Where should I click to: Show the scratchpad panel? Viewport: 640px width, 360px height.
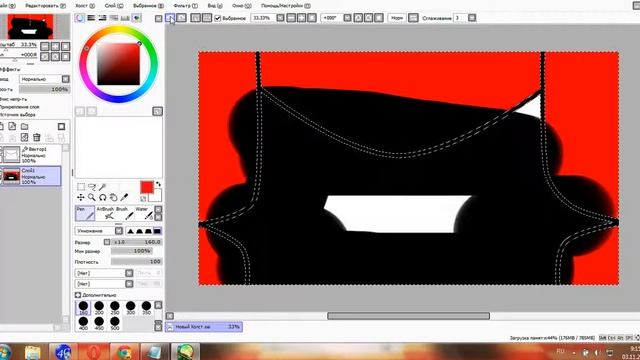coord(137,18)
